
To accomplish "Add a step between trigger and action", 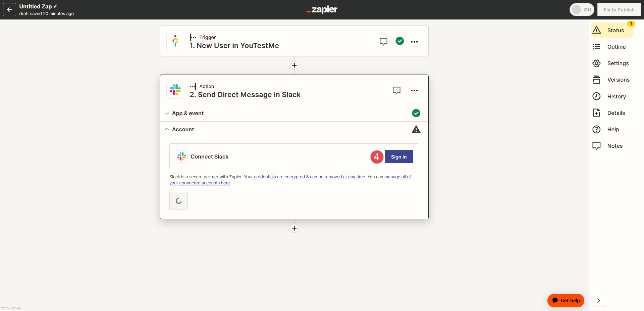I will pyautogui.click(x=294, y=65).
